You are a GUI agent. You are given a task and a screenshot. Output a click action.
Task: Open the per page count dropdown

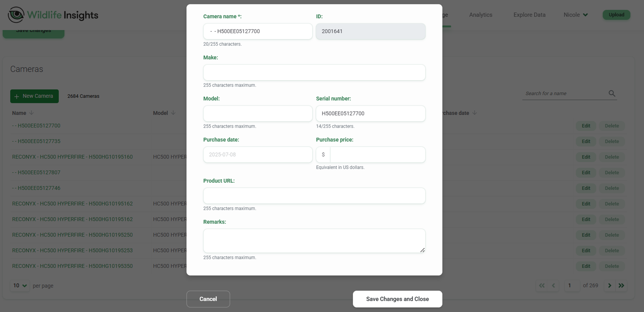click(x=20, y=286)
